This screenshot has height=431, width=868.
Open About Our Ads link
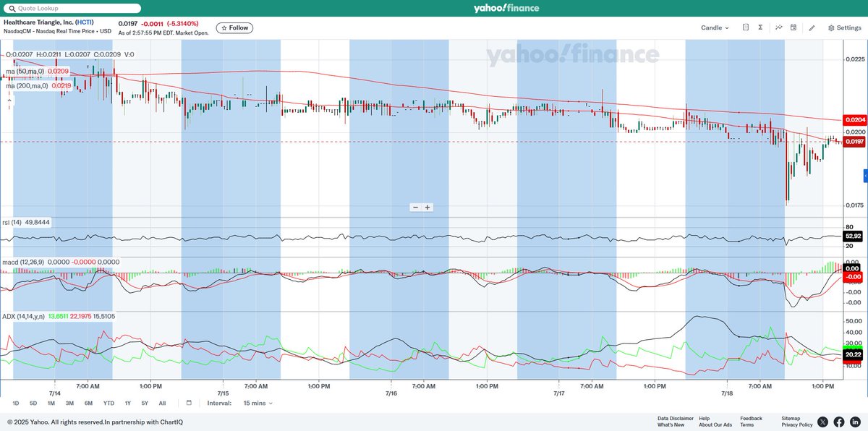click(715, 424)
